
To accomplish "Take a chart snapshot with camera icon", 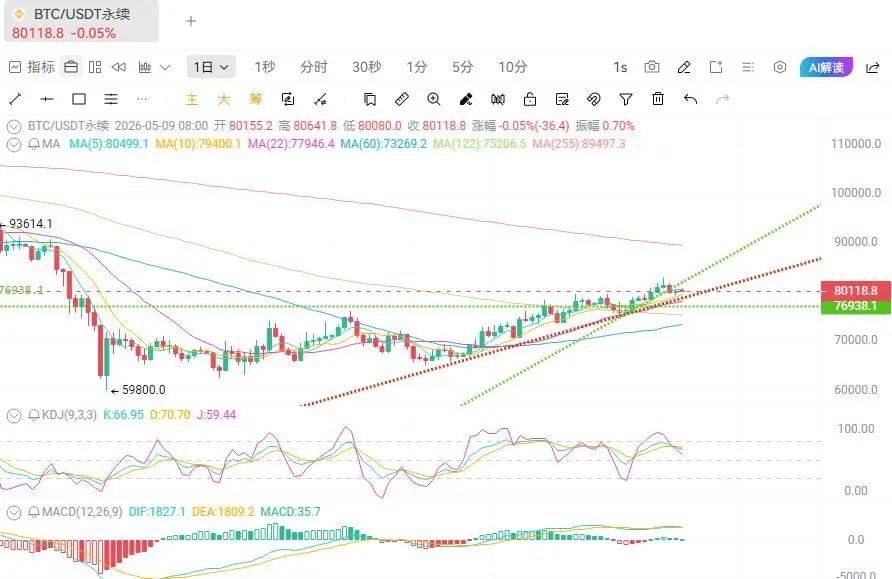I will tap(652, 67).
